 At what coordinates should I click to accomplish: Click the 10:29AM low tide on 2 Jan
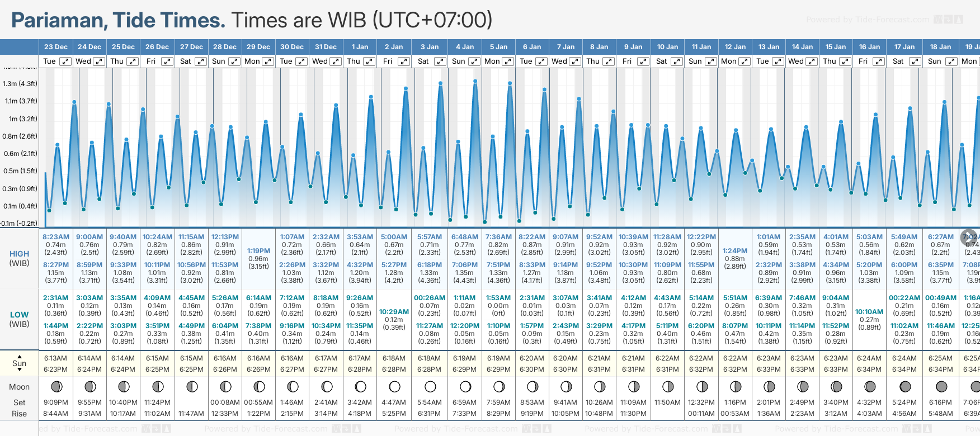click(394, 312)
